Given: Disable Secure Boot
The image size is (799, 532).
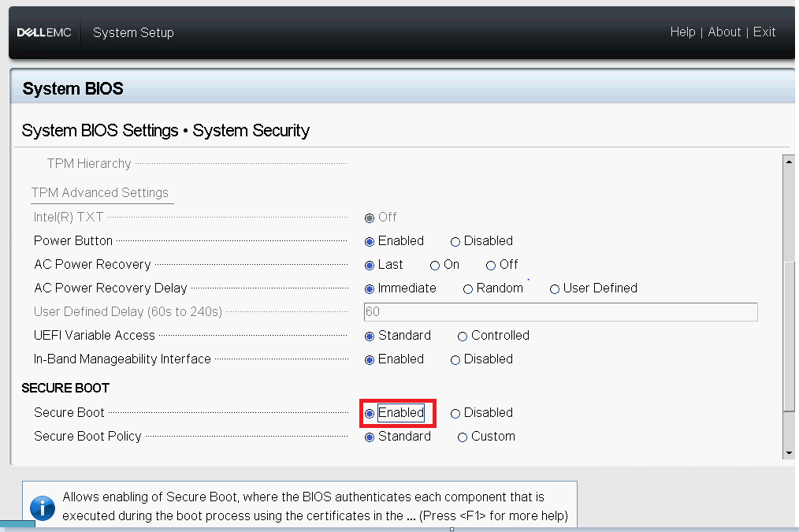Looking at the screenshot, I should 455,412.
